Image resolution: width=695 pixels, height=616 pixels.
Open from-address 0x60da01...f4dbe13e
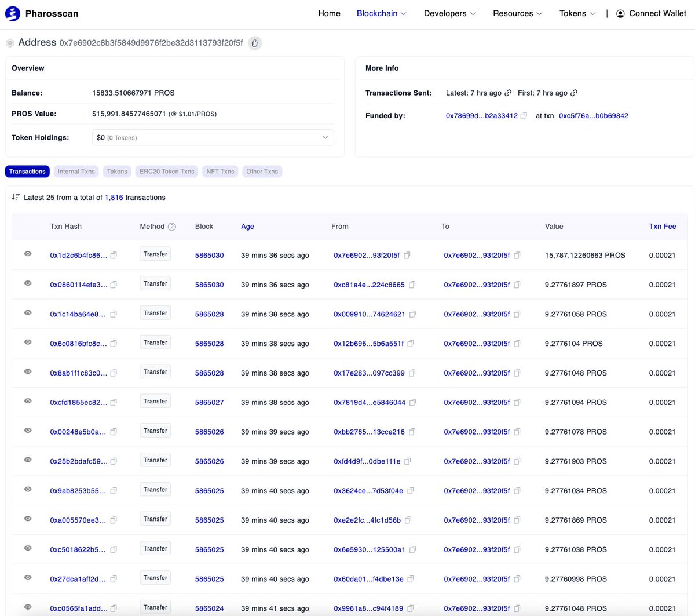(x=368, y=579)
